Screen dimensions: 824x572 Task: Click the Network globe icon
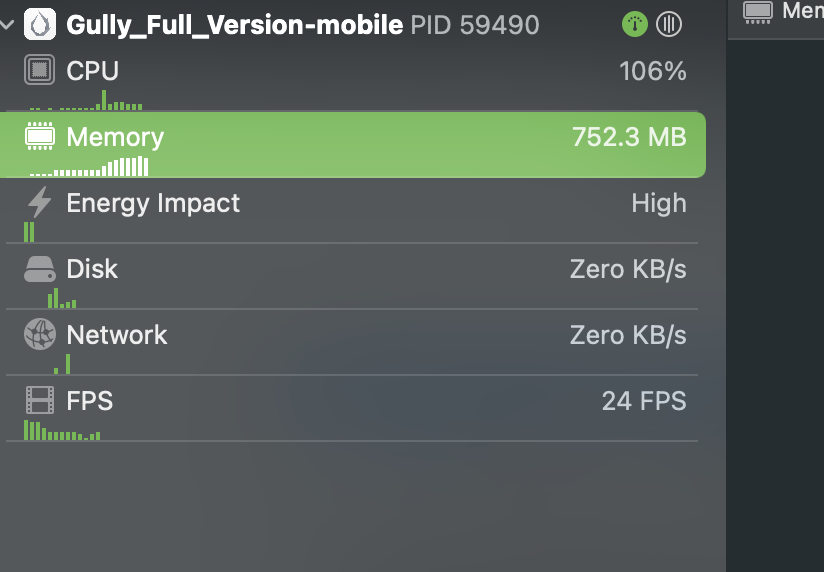pyautogui.click(x=39, y=335)
